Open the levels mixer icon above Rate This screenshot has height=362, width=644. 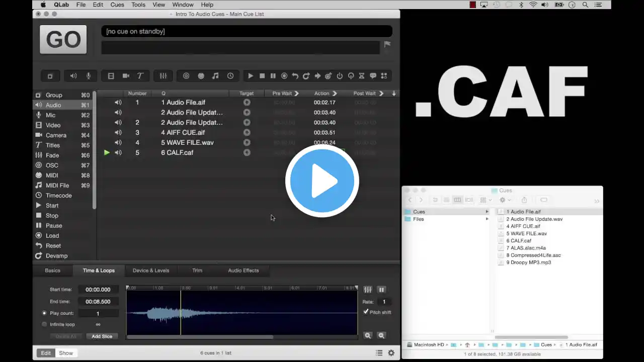pos(368,290)
